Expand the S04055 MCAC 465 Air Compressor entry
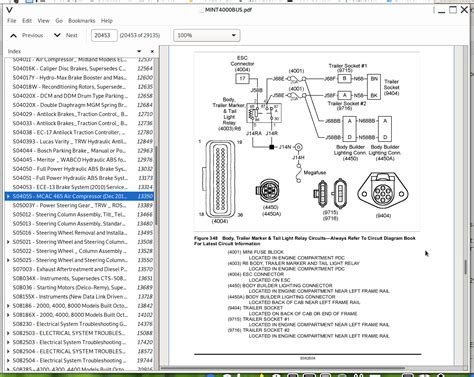Image resolution: width=474 pixels, height=377 pixels. pos(8,196)
